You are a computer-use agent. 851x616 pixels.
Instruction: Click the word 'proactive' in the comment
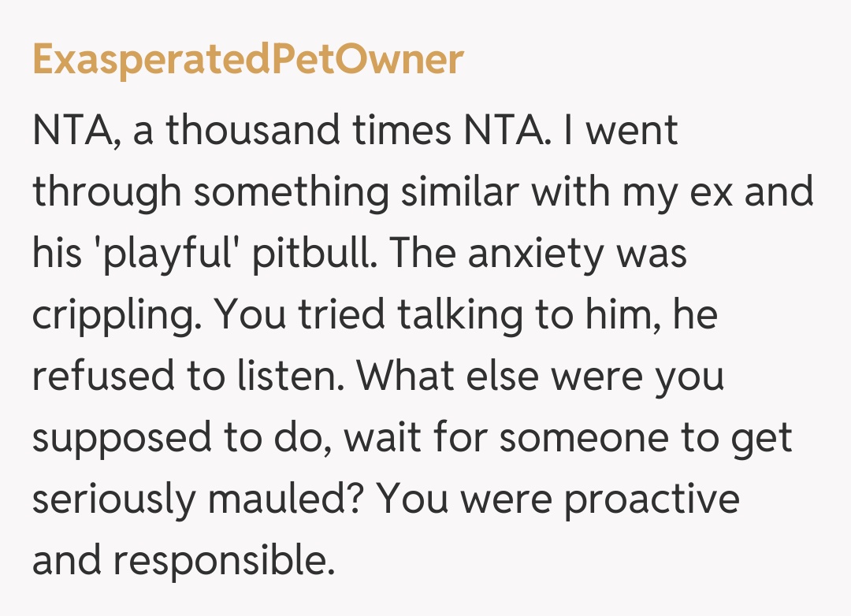(x=652, y=499)
